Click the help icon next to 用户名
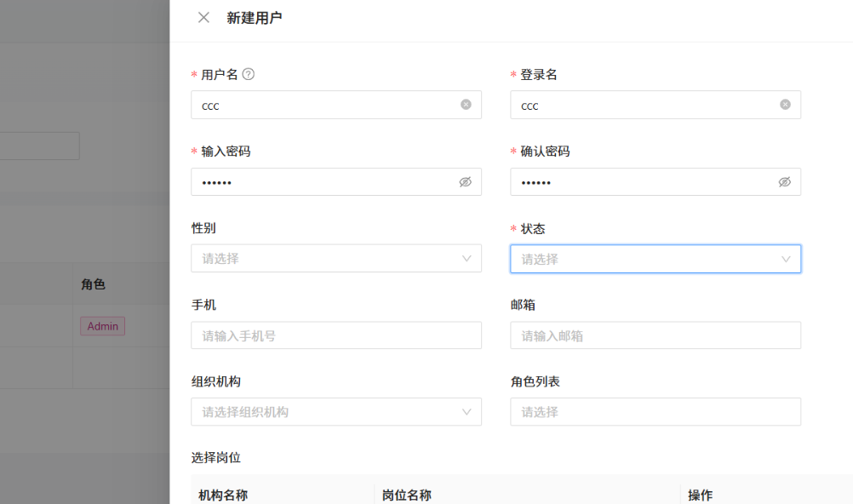Screen dimensions: 853x504 tap(248, 74)
